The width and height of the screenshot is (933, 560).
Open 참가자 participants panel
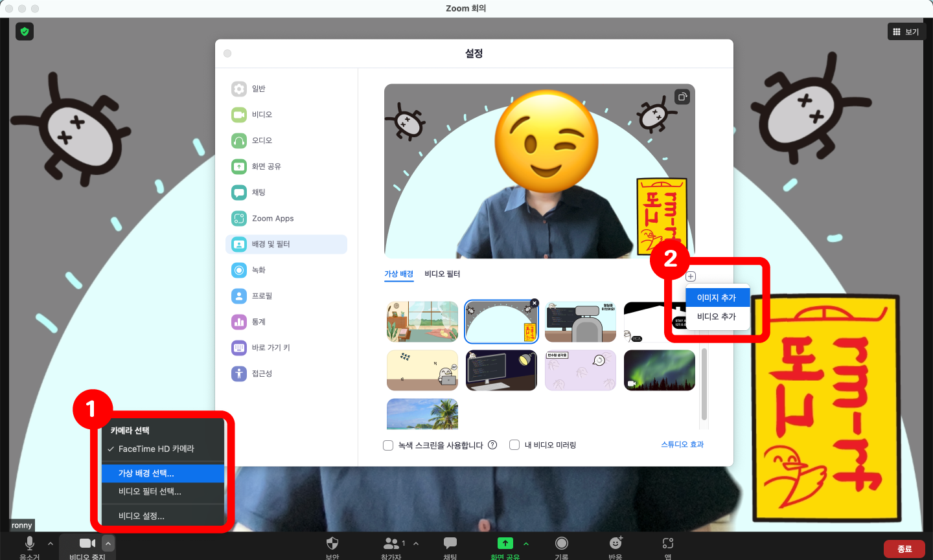(x=391, y=544)
